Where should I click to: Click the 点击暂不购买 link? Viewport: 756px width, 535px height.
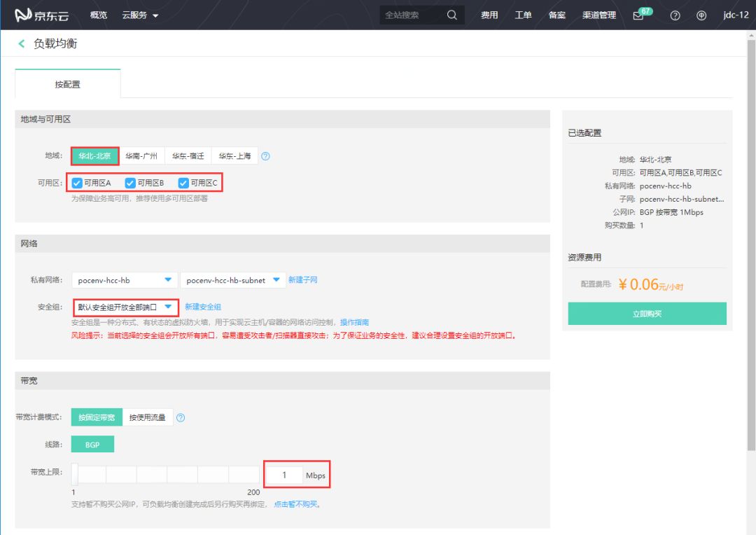(x=295, y=504)
